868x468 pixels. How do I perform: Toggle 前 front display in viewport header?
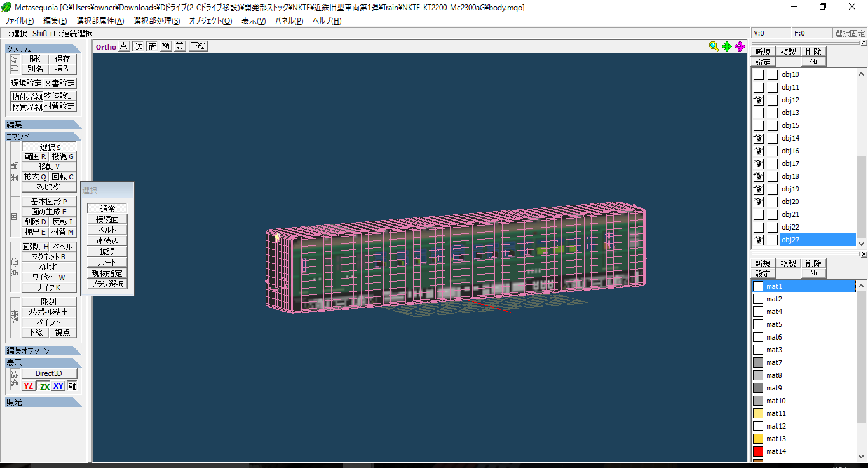180,46
